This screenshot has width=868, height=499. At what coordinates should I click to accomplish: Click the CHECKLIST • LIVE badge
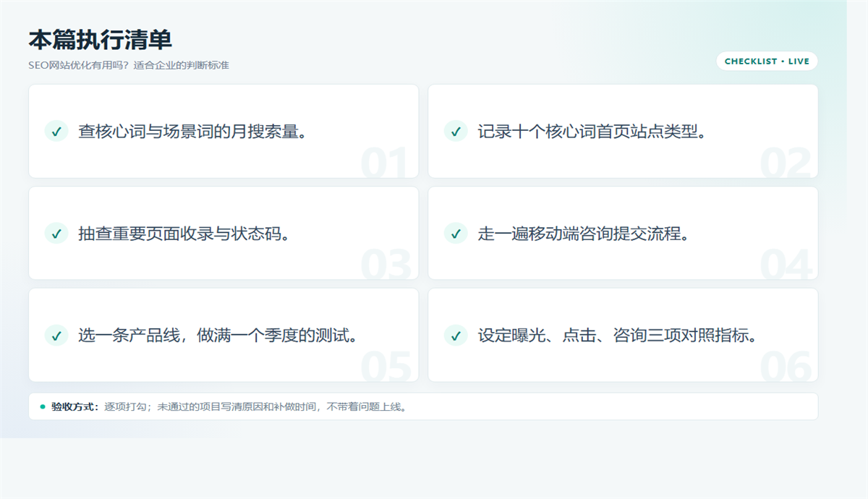767,61
